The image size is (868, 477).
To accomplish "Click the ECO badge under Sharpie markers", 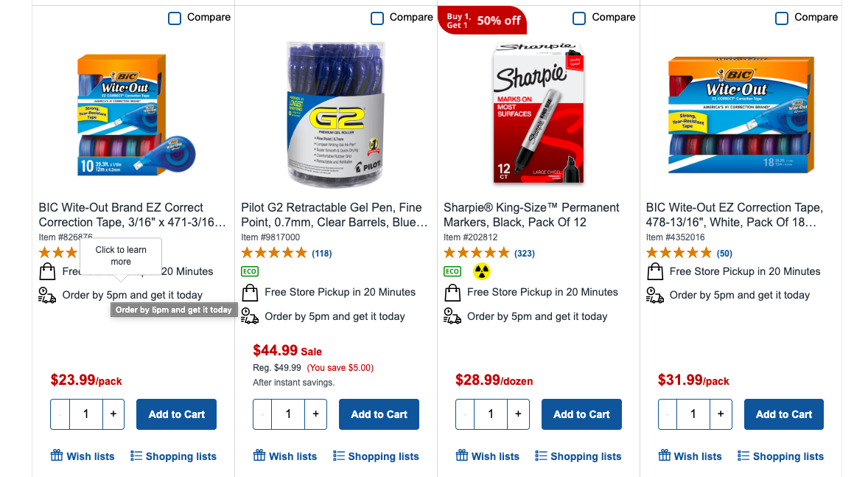I will point(452,271).
